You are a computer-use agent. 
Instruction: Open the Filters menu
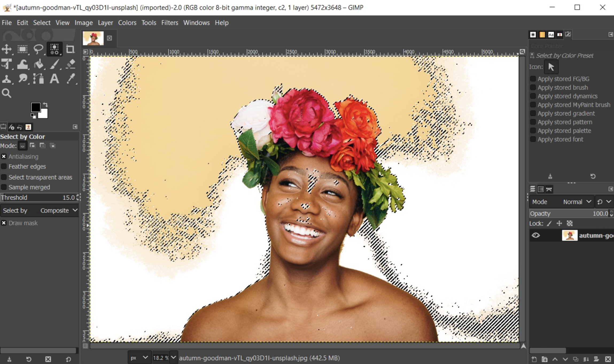click(x=169, y=22)
